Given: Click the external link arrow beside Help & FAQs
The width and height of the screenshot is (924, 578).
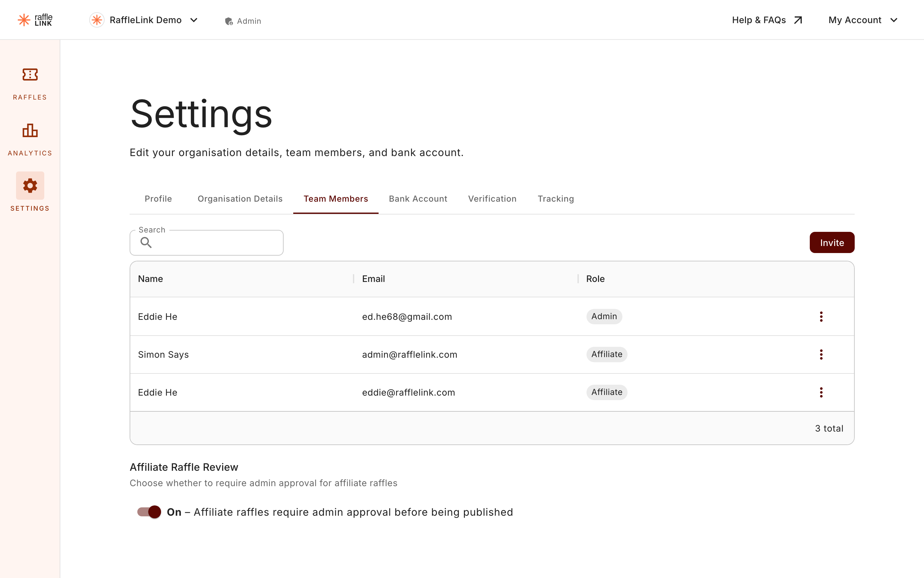Looking at the screenshot, I should click(798, 20).
